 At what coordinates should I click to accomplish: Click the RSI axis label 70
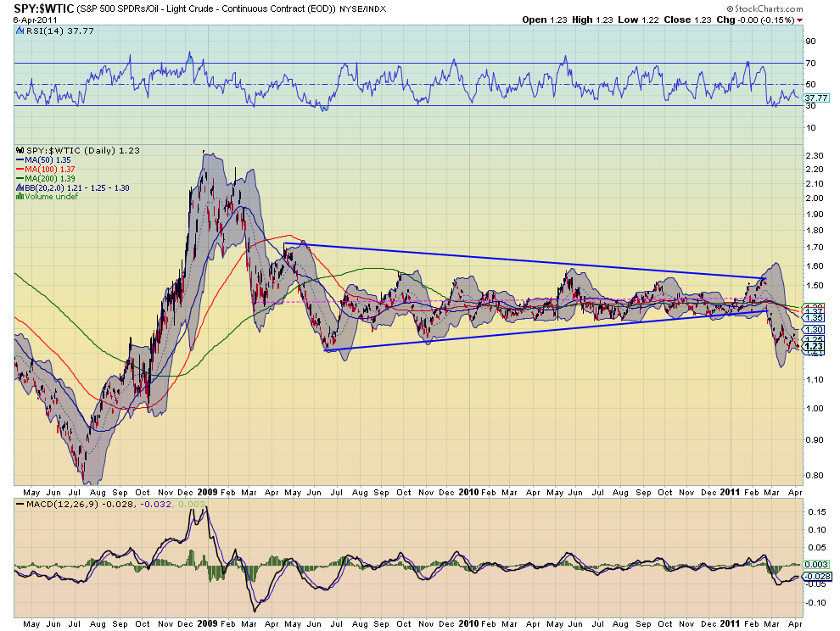click(810, 64)
